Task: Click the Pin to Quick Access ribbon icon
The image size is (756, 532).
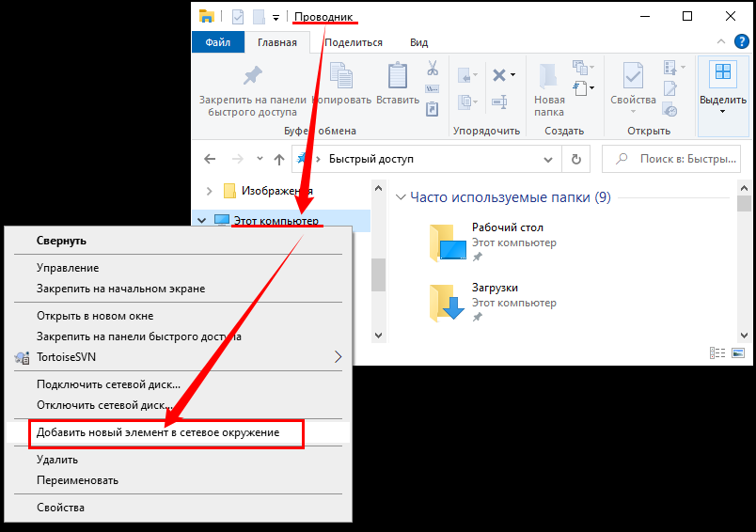Action: pos(252,77)
